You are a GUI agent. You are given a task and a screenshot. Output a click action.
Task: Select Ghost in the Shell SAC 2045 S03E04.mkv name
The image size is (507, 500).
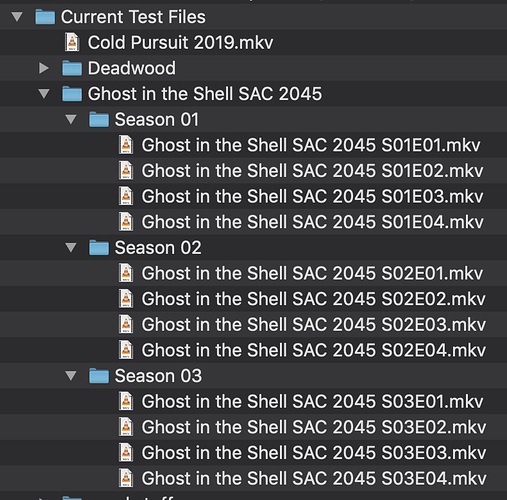point(314,479)
